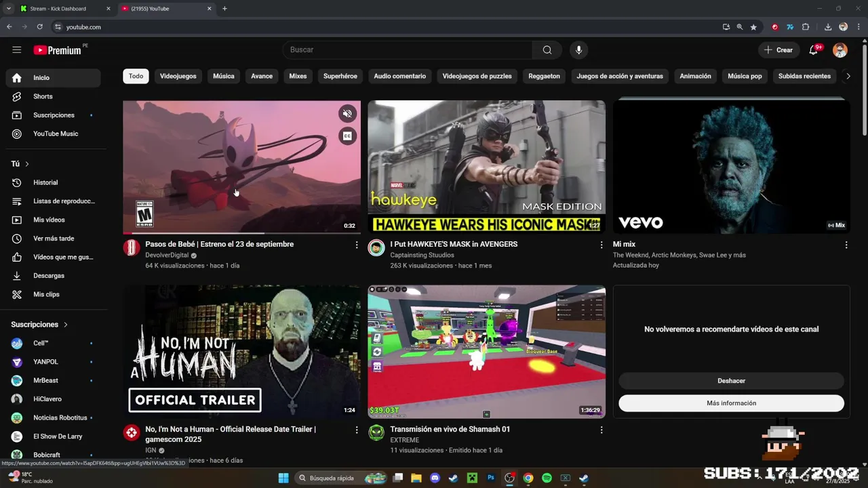The height and width of the screenshot is (488, 868).
Task: Click the Pasos de Bebé preview progress bar
Action: point(241,233)
